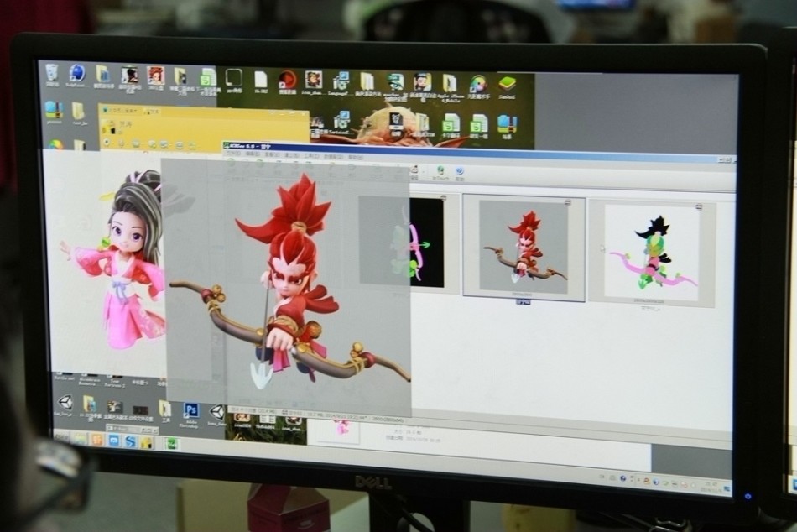Open the first menu in ACDSee menu bar
This screenshot has width=797, height=532.
[x=232, y=153]
